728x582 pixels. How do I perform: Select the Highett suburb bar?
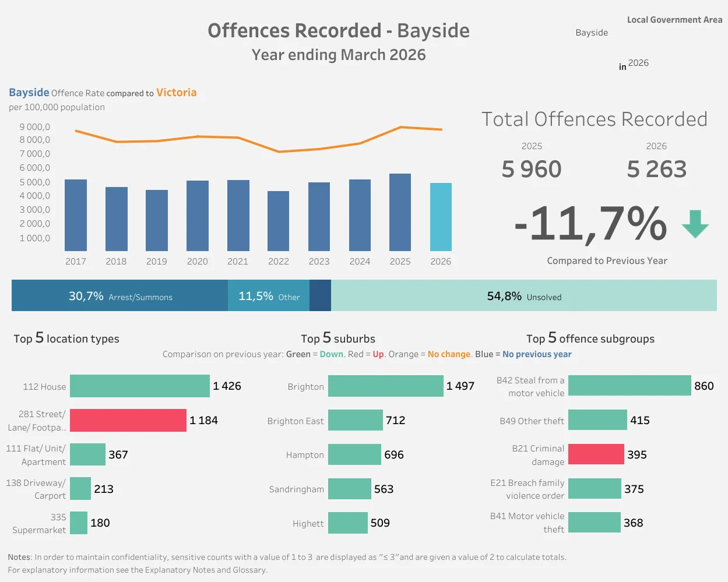coord(348,523)
